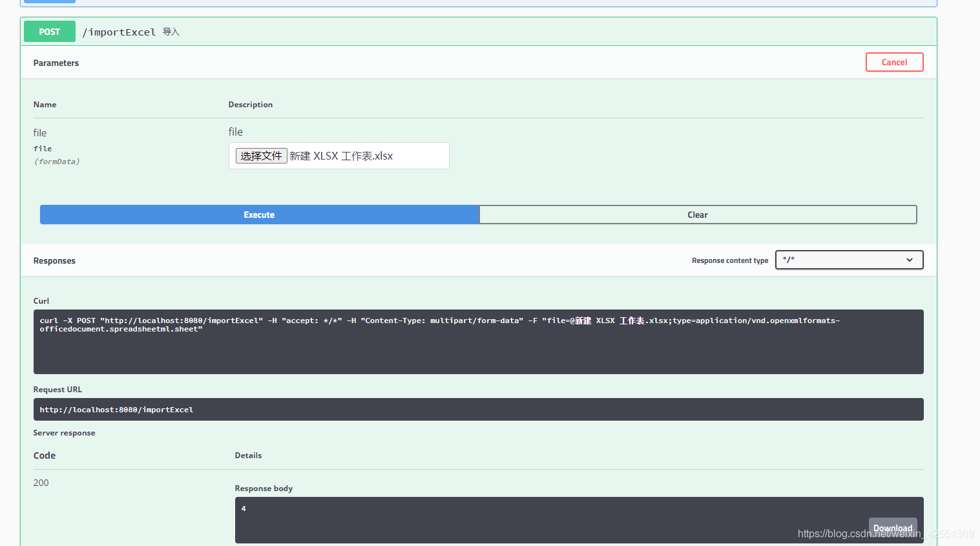Image resolution: width=980 pixels, height=546 pixels.
Task: Click the green POST method badge
Action: (x=49, y=31)
